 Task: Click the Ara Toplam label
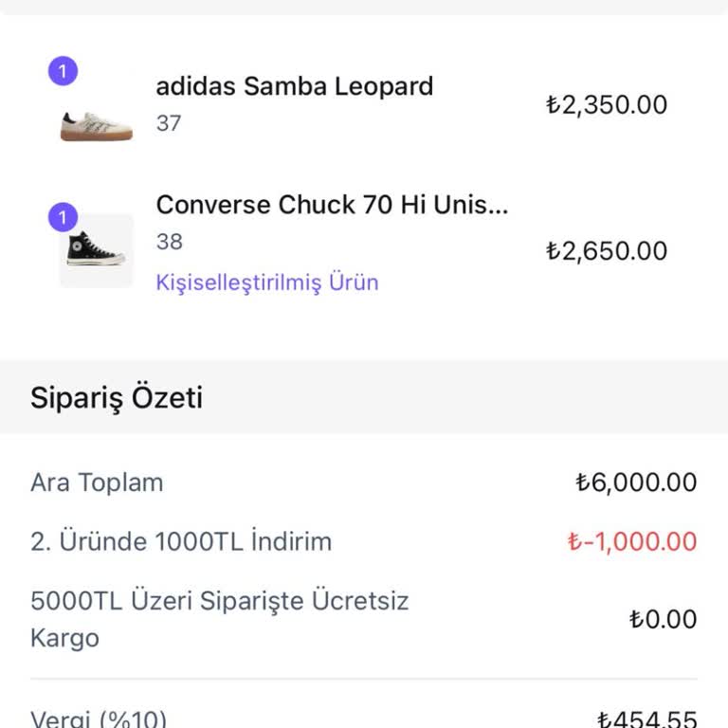point(97,482)
